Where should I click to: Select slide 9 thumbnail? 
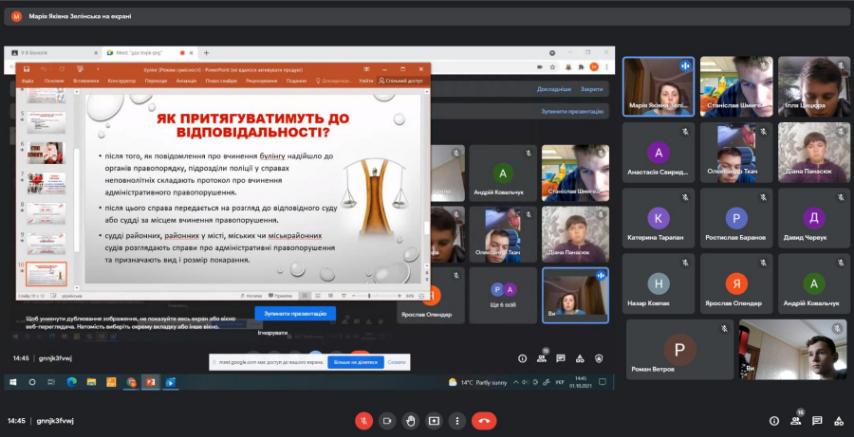click(46, 244)
